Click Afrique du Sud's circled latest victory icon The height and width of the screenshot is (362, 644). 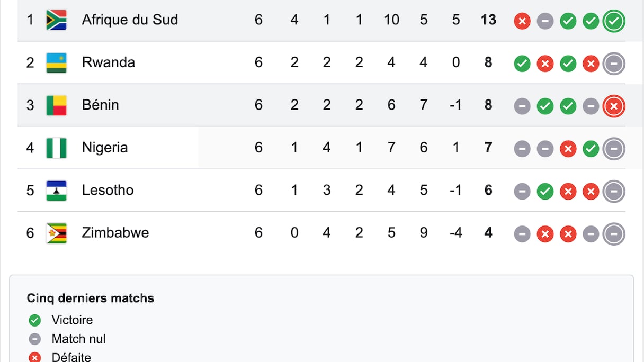[614, 21]
